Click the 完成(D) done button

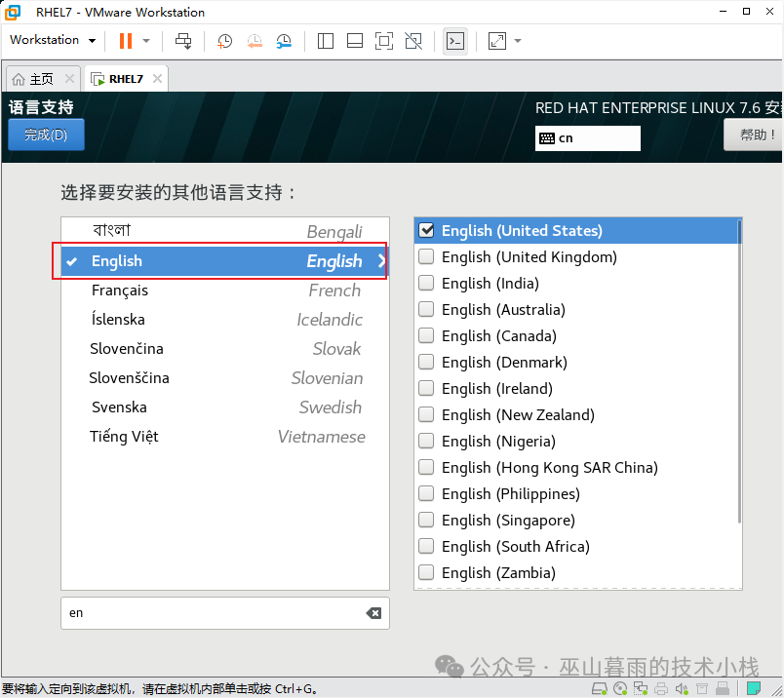[46, 135]
